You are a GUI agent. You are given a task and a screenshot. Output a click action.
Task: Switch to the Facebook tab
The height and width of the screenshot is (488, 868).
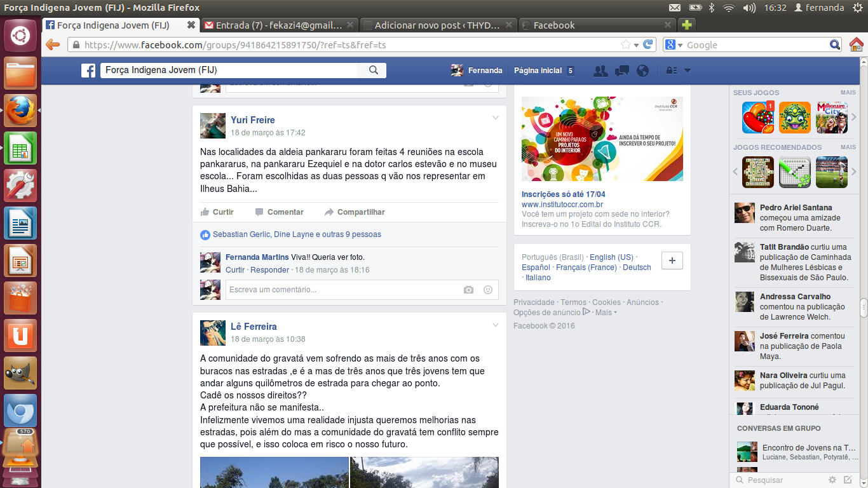(x=598, y=25)
